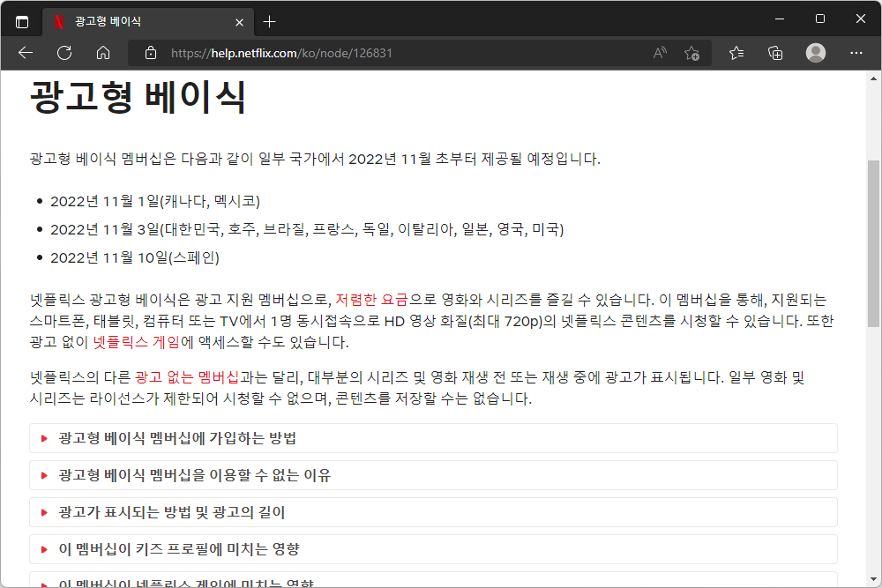This screenshot has height=588, width=882.
Task: Go back with the back arrow
Action: pyautogui.click(x=26, y=53)
